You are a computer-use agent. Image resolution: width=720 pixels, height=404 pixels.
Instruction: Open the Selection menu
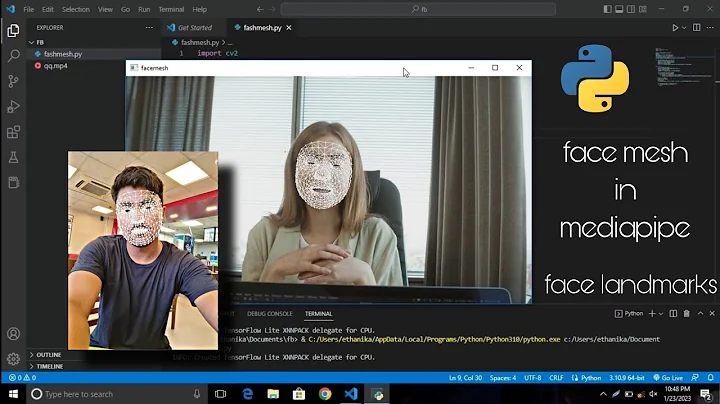pos(76,9)
